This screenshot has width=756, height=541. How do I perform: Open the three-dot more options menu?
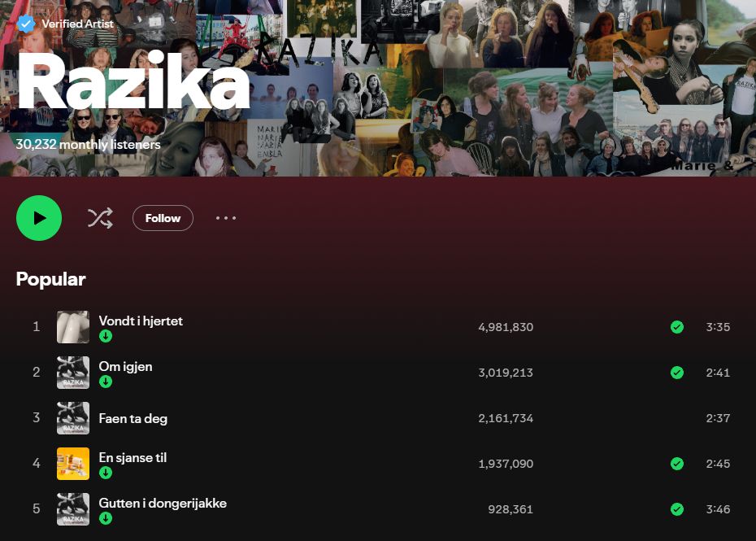(x=226, y=218)
